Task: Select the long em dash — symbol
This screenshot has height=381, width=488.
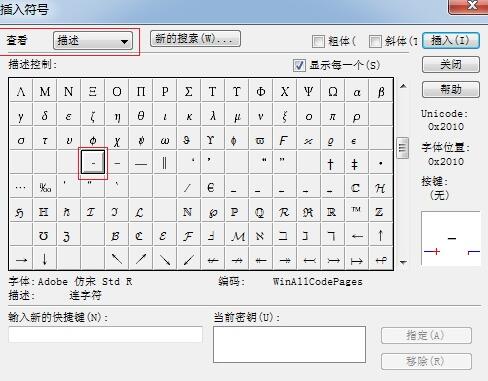Action: [x=141, y=163]
